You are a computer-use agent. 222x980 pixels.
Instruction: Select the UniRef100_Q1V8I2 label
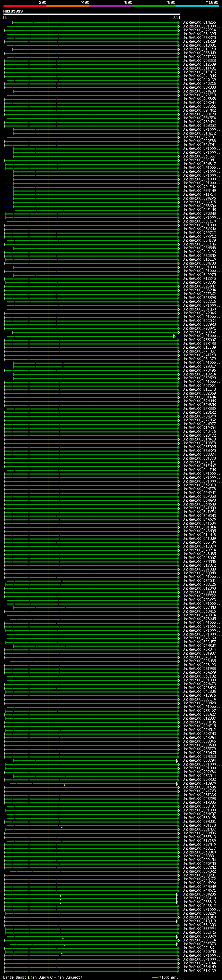click(x=199, y=565)
